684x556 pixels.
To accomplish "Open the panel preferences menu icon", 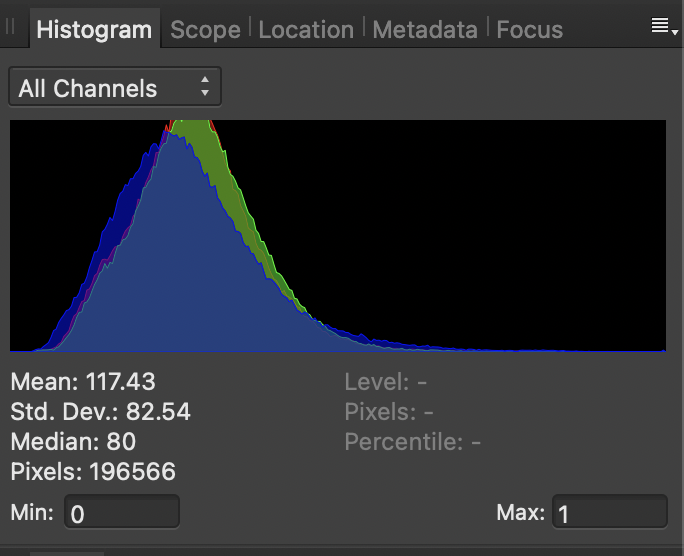I will pyautogui.click(x=664, y=27).
